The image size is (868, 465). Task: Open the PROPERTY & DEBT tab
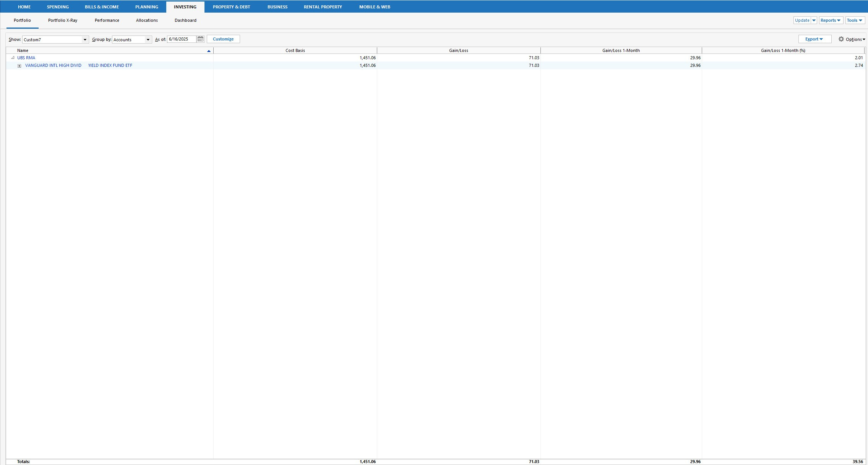[x=231, y=7]
